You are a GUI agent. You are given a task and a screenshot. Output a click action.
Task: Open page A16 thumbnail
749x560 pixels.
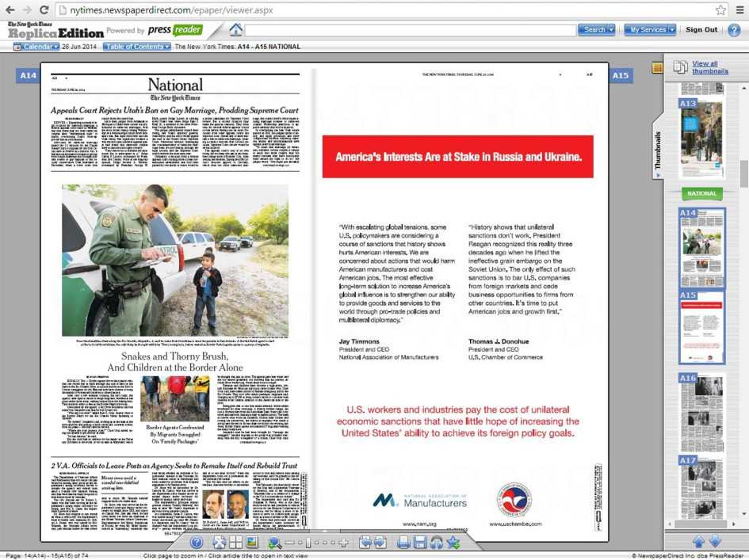click(x=701, y=413)
